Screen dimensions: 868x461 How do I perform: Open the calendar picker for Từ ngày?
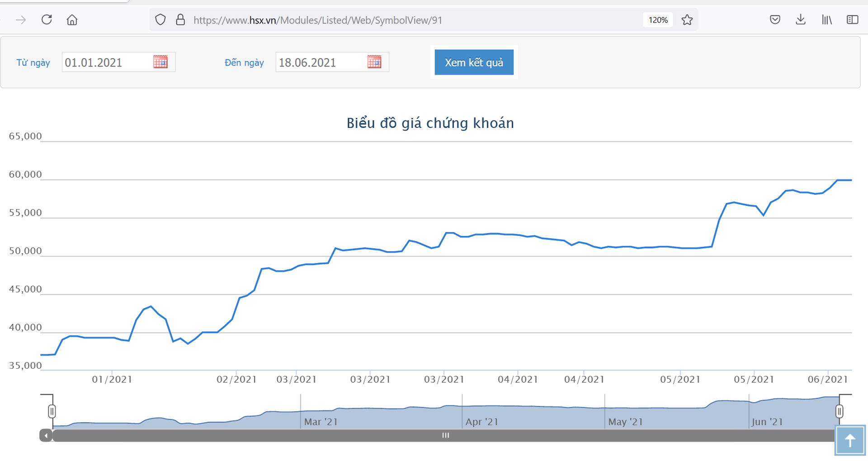[160, 62]
